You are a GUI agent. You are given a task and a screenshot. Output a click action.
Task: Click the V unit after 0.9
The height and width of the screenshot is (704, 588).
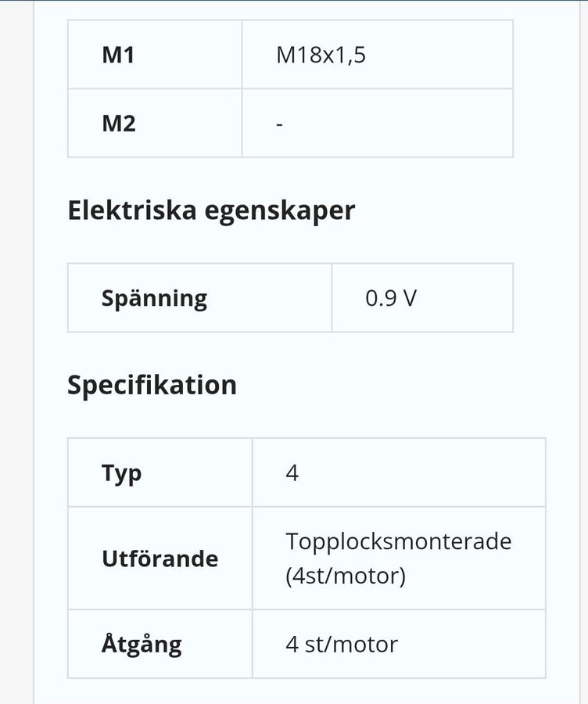(x=410, y=298)
